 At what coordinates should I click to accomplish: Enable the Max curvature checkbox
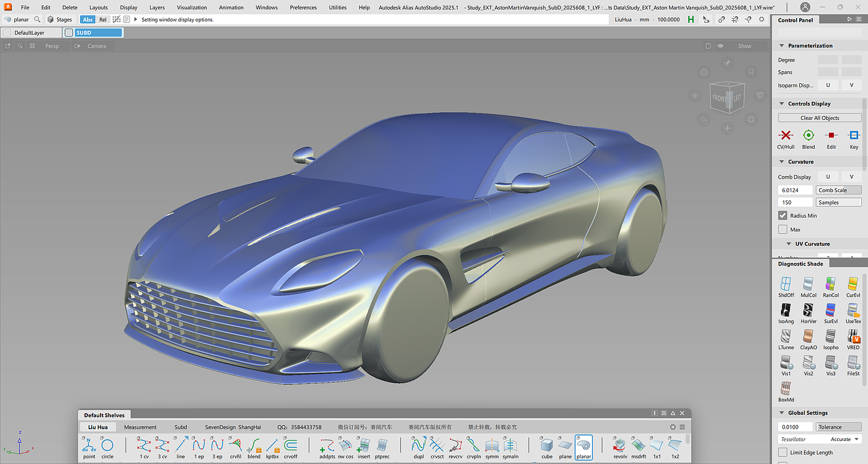click(x=782, y=230)
